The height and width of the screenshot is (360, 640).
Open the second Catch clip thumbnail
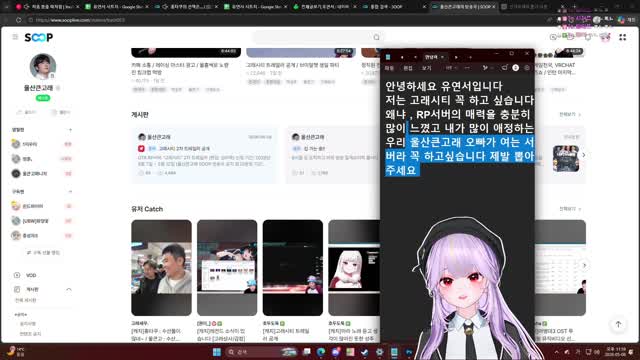click(227, 267)
